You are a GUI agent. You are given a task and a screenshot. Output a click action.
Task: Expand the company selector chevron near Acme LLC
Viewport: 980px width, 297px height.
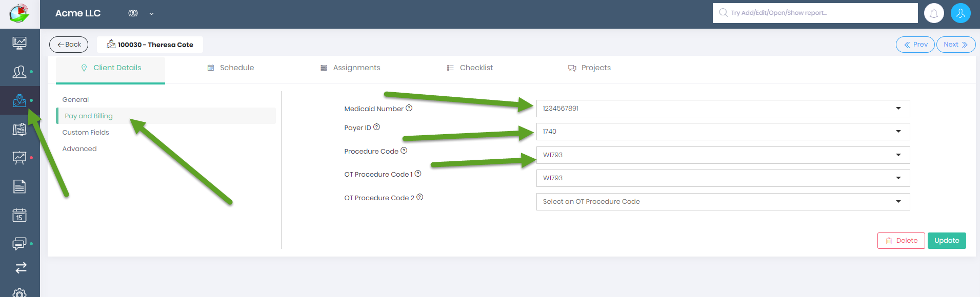click(x=151, y=14)
